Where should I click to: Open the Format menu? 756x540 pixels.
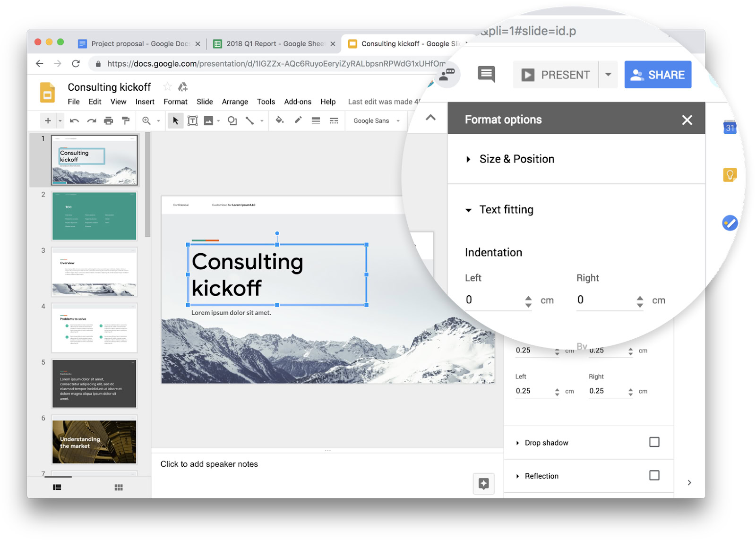click(176, 102)
